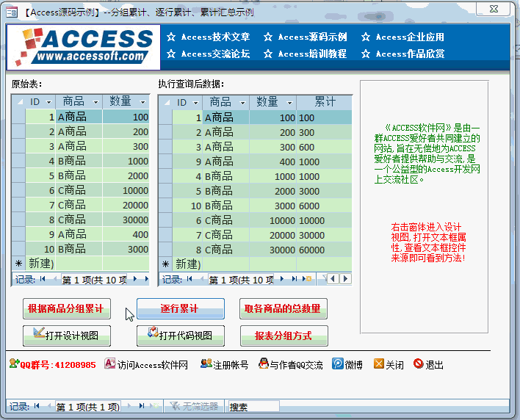Click cell 10000 in 原始表 数量 column
520x420 pixels.
(126, 191)
